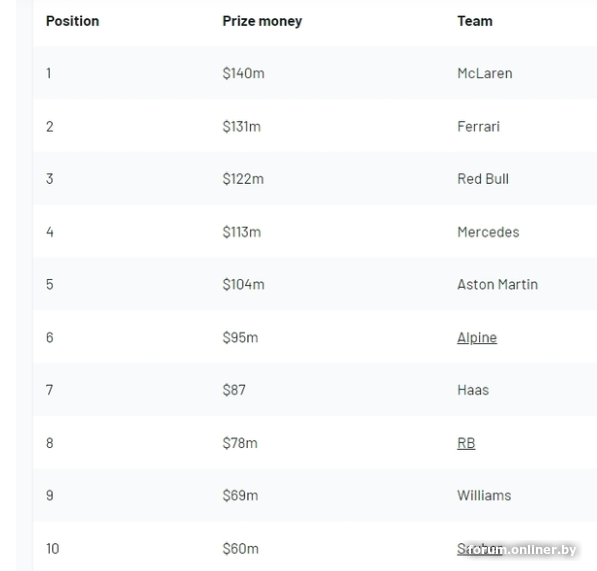Click the $104m prize money cell
Image resolution: width=597 pixels, height=571 pixels.
tap(243, 284)
